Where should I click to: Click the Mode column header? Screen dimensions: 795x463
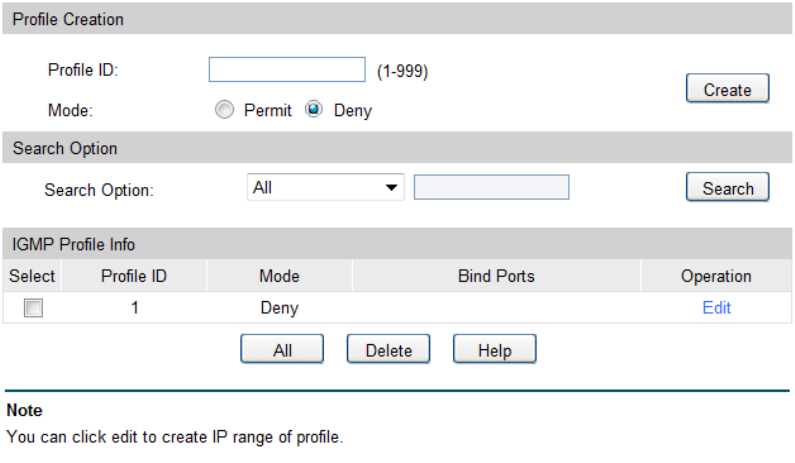point(279,276)
